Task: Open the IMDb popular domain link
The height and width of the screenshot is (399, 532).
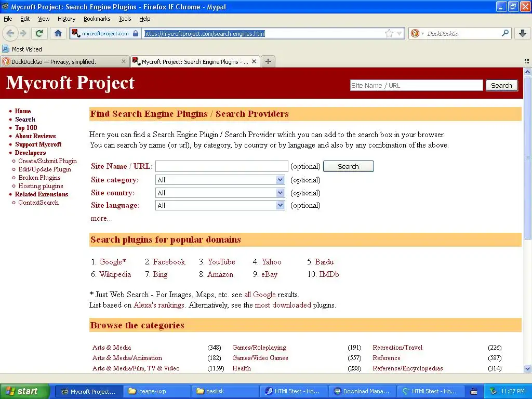Action: click(x=329, y=274)
